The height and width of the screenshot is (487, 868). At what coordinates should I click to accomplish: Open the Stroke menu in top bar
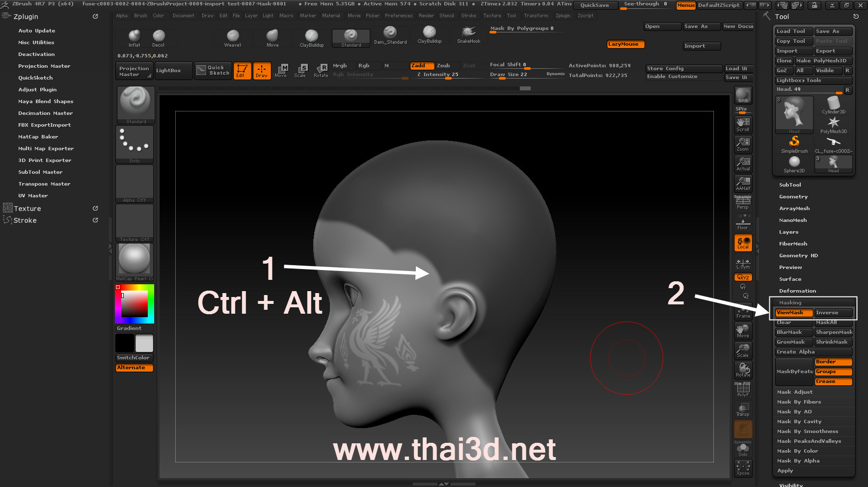468,16
